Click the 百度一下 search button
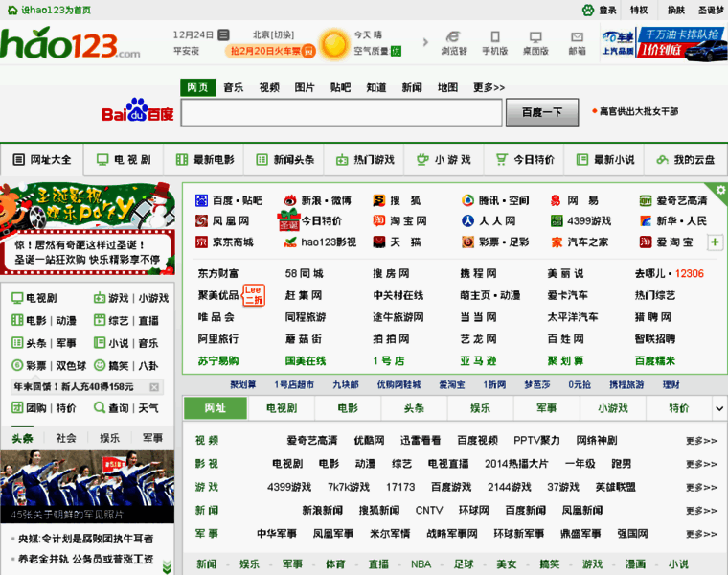Screen dimensions: 728x575 [542, 112]
